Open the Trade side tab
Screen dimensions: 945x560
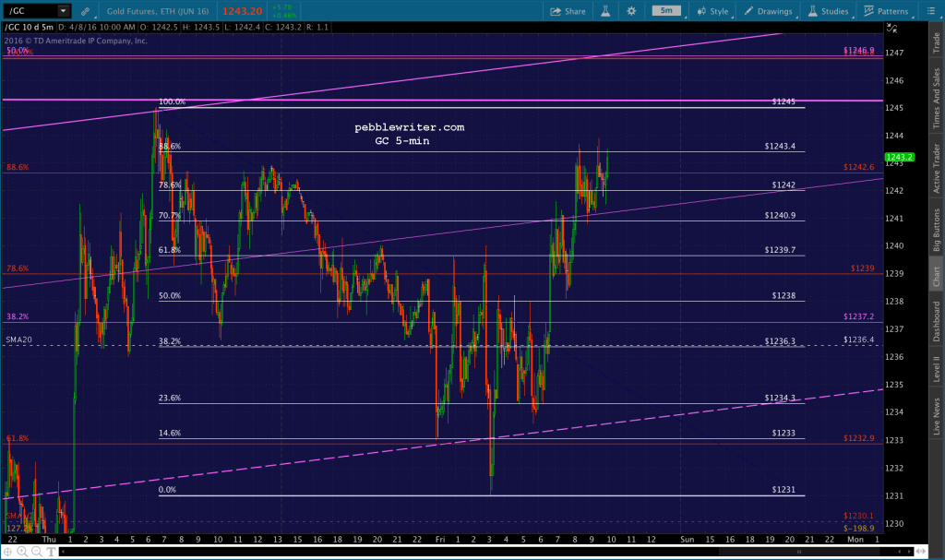pos(937,42)
